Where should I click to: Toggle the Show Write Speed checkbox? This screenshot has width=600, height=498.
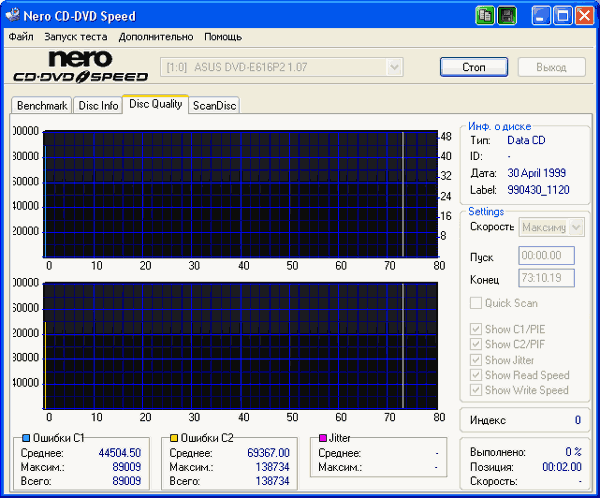(476, 390)
